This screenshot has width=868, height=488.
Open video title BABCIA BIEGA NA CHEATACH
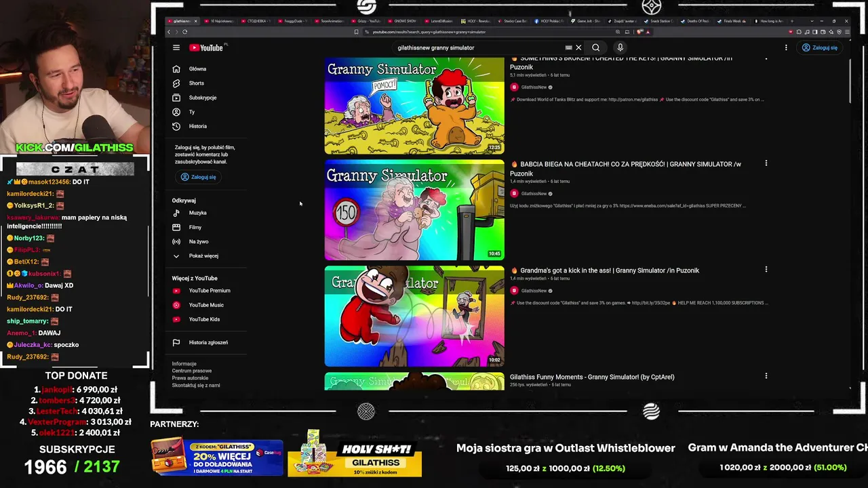pyautogui.click(x=625, y=168)
